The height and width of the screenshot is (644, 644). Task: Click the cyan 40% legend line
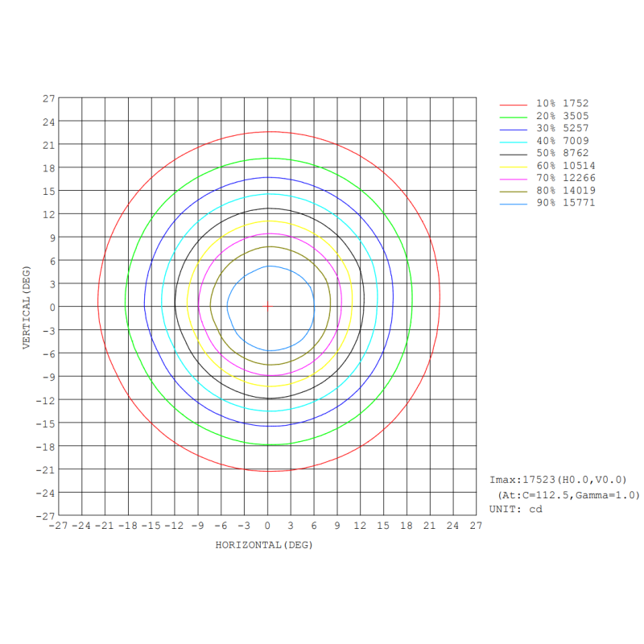coord(514,141)
